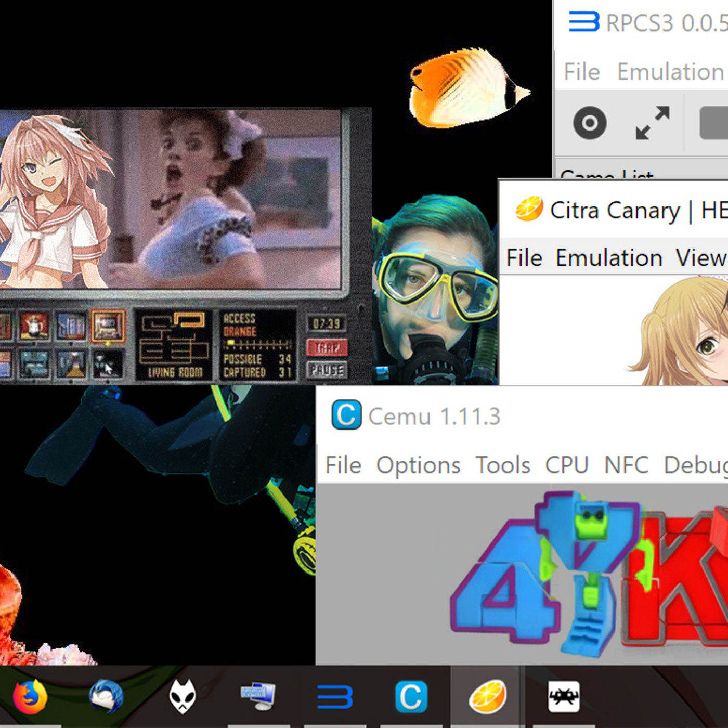Click the house floor plan map
Image resolution: width=728 pixels, height=728 pixels.
pos(174,338)
